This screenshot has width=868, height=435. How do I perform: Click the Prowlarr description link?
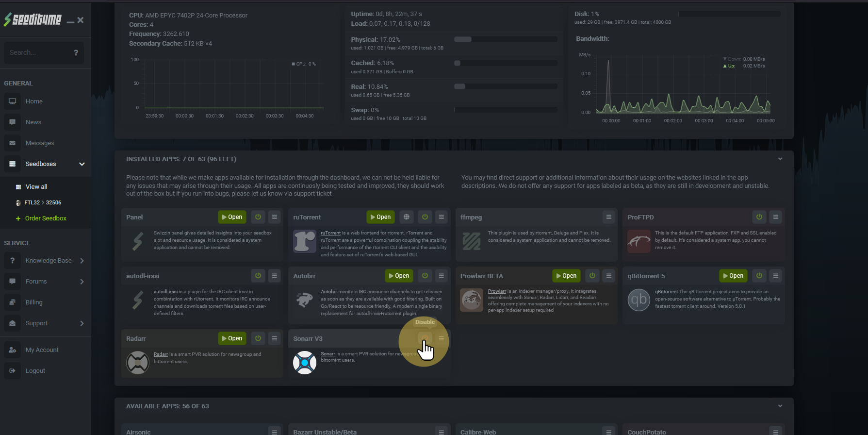(497, 291)
